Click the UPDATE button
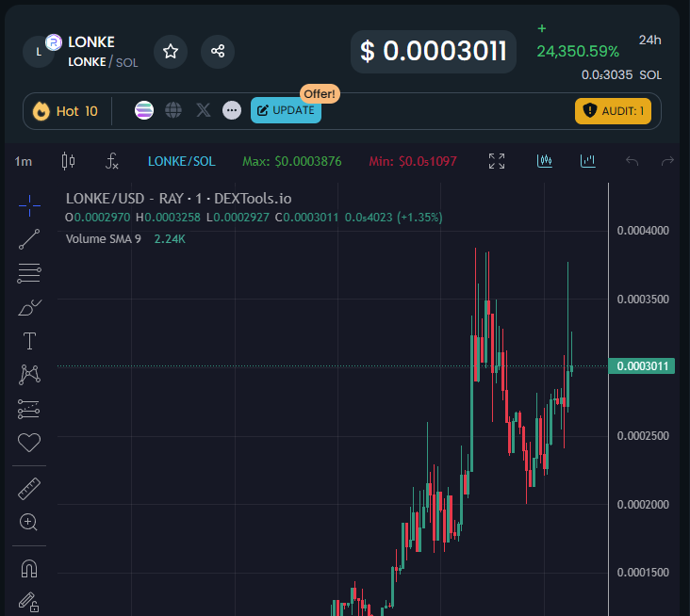 [286, 110]
